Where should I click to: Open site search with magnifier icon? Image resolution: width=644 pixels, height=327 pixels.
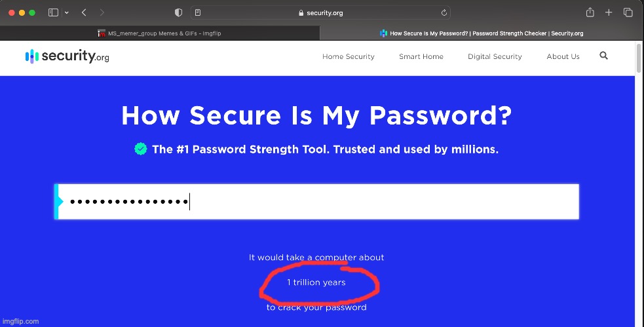point(603,56)
